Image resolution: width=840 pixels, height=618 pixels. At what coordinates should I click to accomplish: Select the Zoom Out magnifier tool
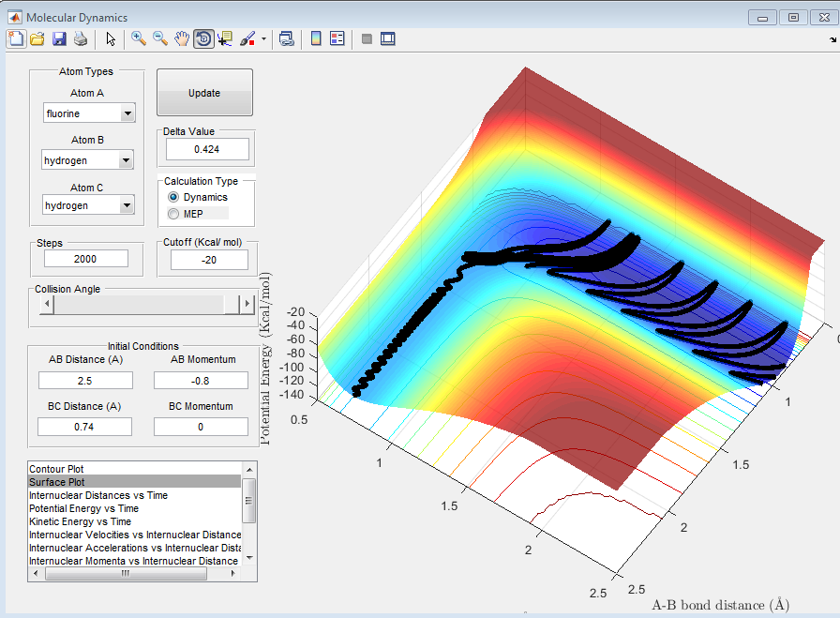(x=160, y=38)
